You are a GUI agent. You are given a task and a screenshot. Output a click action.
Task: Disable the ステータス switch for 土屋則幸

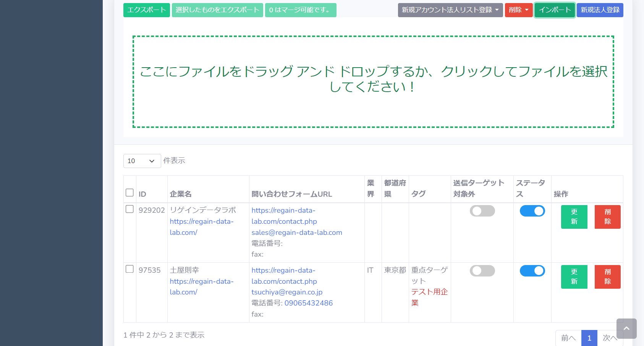(x=532, y=271)
